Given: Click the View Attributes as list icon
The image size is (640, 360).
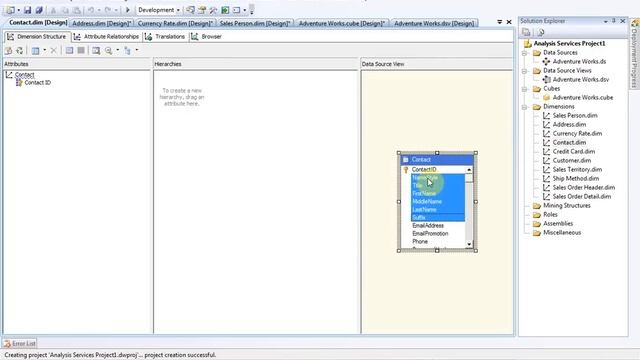Looking at the screenshot, I should (x=69, y=50).
